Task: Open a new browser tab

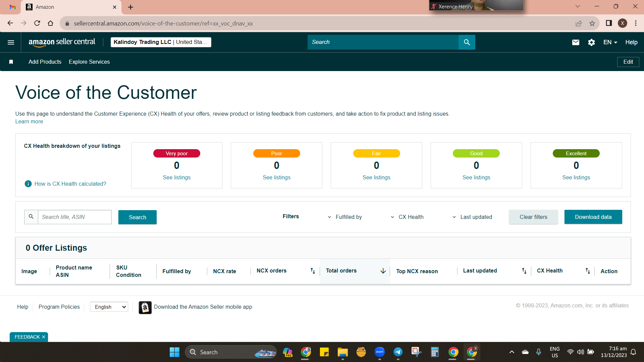Action: tap(130, 7)
